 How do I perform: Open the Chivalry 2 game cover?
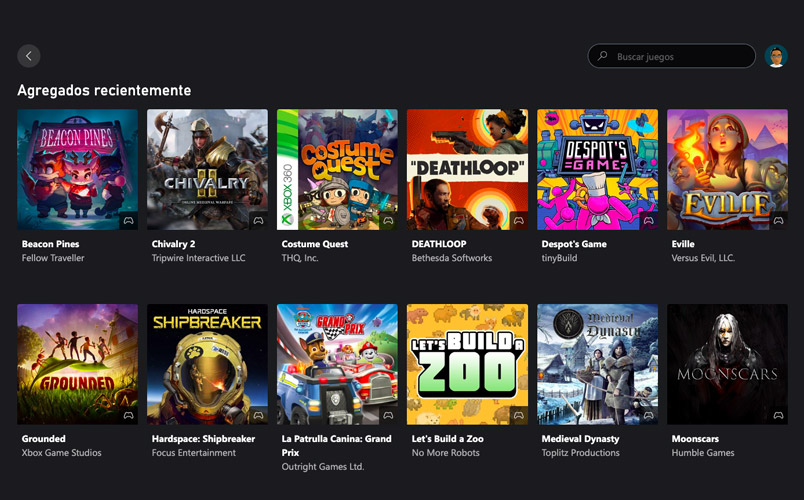tap(207, 169)
